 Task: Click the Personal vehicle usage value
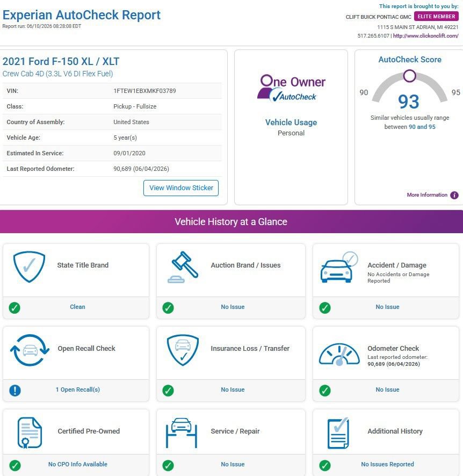click(x=291, y=133)
